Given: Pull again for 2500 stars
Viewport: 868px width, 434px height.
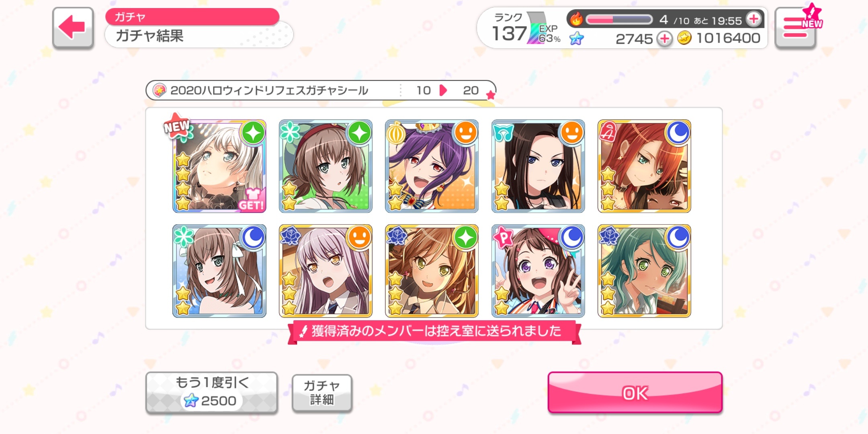Looking at the screenshot, I should coord(212,393).
